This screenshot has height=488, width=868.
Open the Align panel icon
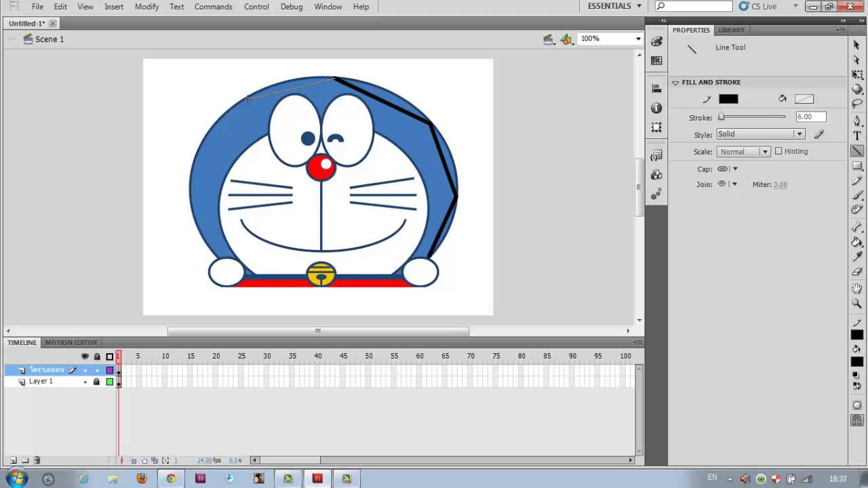656,89
